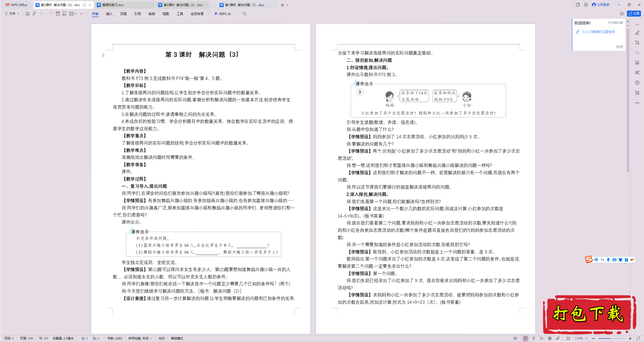This screenshot has height=342, width=644.
Task: Open WPS AI assistant
Action: pos(223,14)
